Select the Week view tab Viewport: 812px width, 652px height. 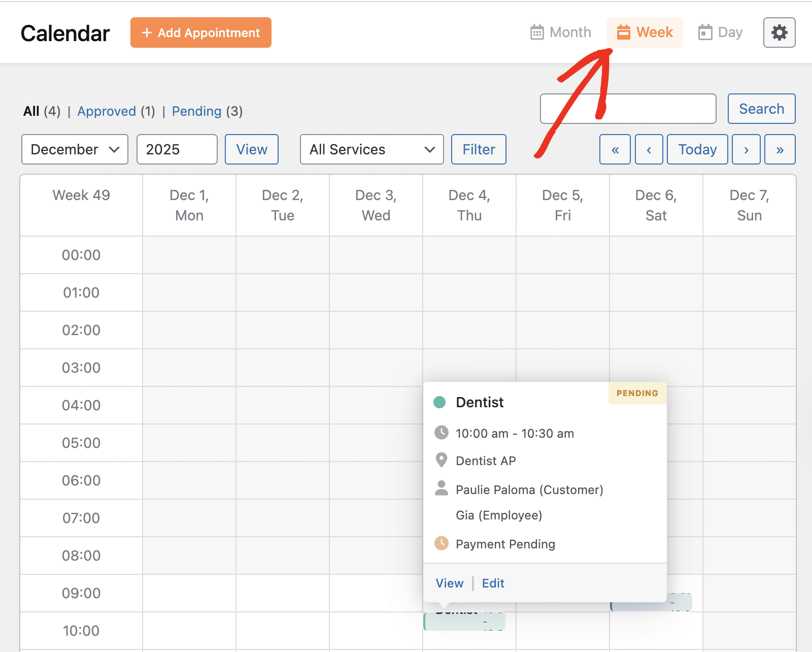click(645, 32)
